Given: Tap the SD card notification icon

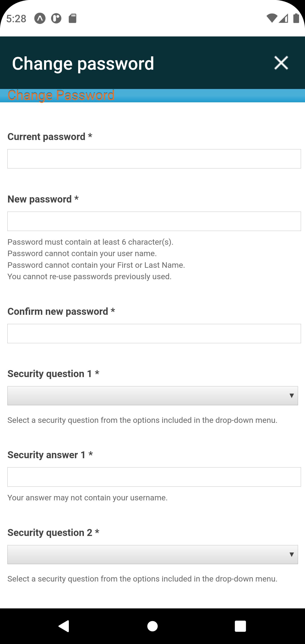Looking at the screenshot, I should pyautogui.click(x=72, y=18).
